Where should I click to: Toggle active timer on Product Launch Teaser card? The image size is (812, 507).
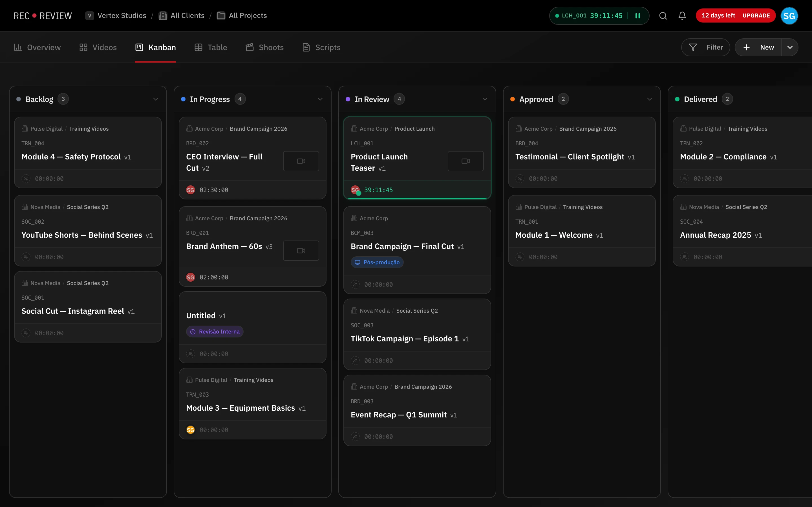[x=378, y=190]
